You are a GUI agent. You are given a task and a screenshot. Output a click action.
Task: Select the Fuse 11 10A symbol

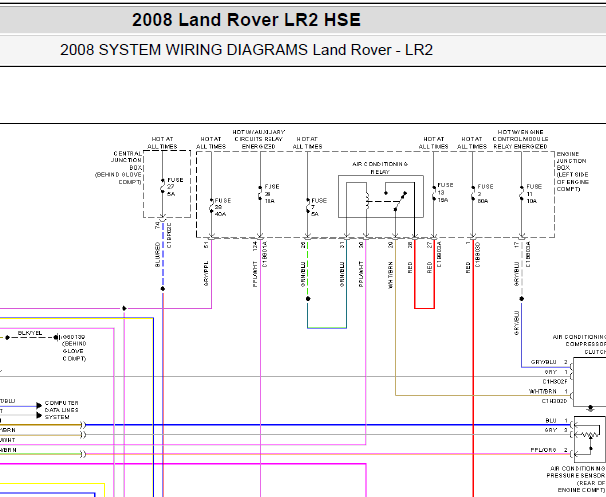pyautogui.click(x=521, y=193)
